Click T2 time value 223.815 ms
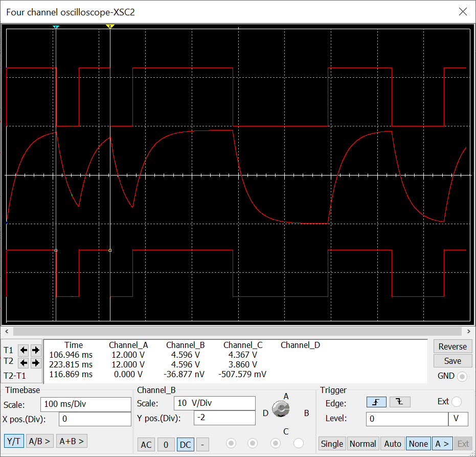 [x=71, y=364]
